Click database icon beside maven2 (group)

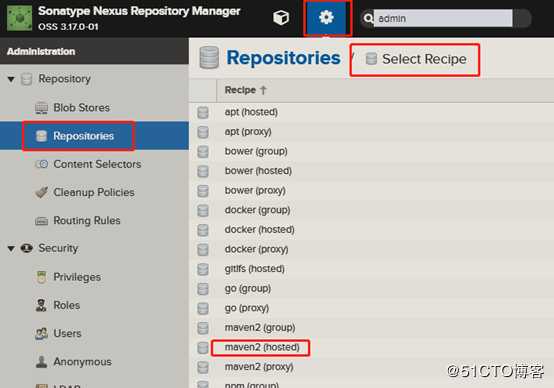coord(203,328)
